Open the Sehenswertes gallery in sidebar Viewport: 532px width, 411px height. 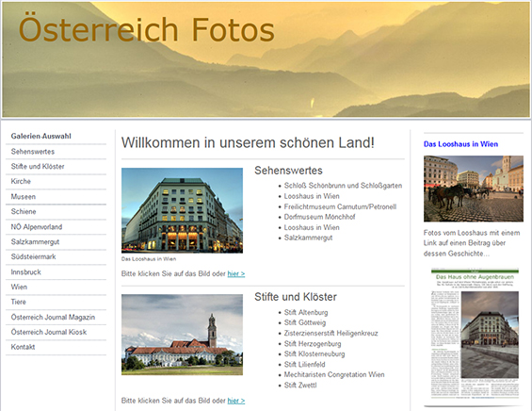[x=33, y=152]
